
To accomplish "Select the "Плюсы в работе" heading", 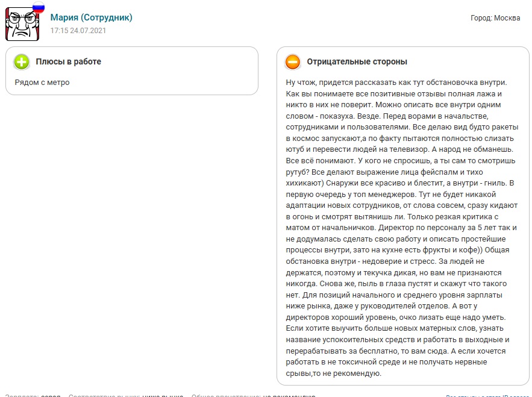I will (68, 61).
